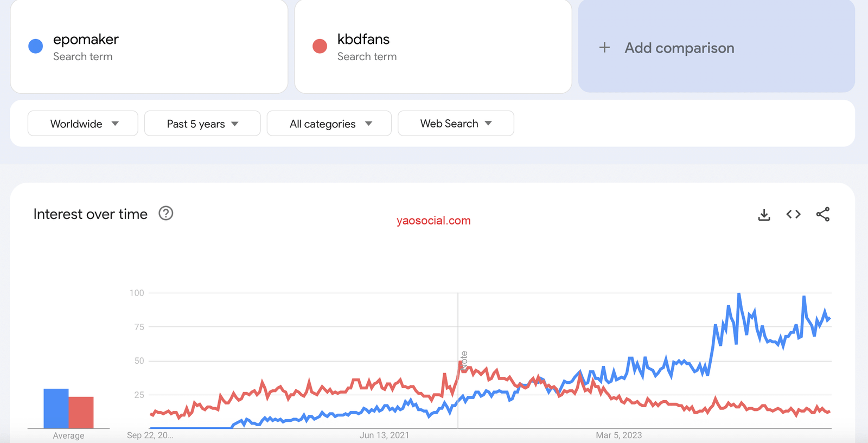Click the blue epomaker color dot
Screen dimensions: 868x443
pyautogui.click(x=36, y=46)
